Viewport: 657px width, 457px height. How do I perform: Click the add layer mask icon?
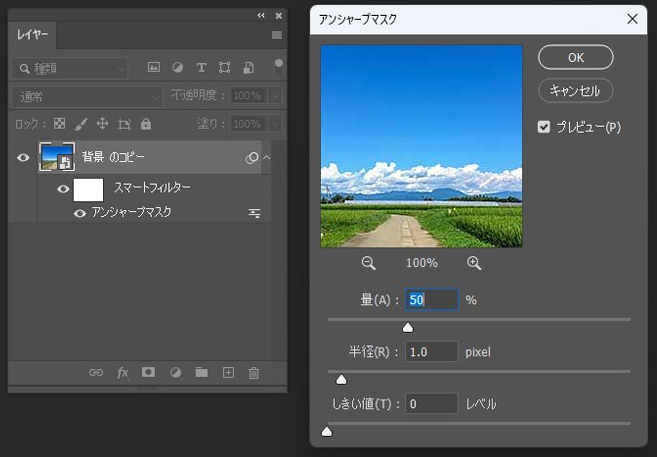coord(148,373)
